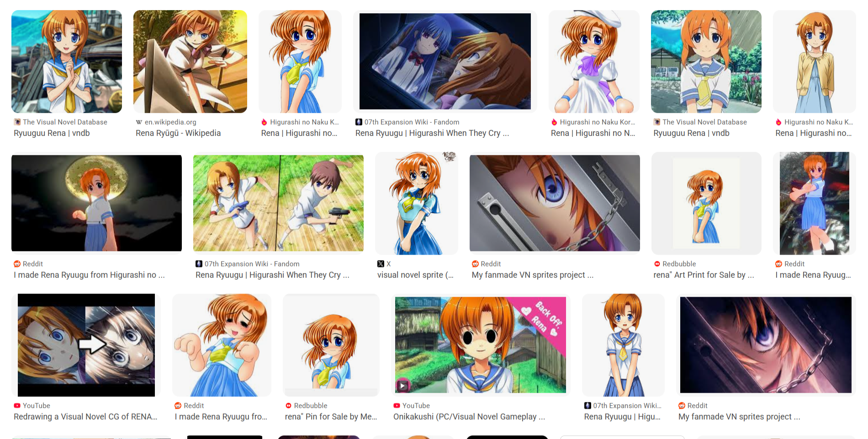The height and width of the screenshot is (439, 868).
Task: Open 'Rena Ryūgū - Wikipedia' link
Action: point(178,133)
